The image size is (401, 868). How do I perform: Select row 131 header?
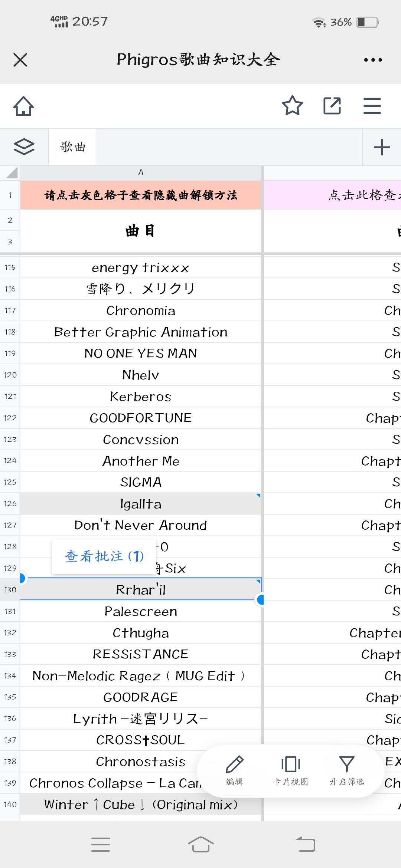point(10,611)
